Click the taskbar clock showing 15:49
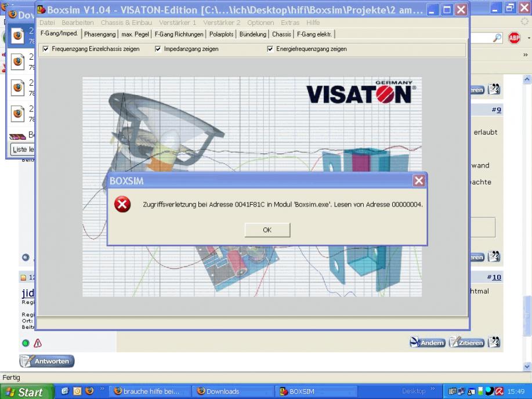532x399 pixels. [x=516, y=391]
